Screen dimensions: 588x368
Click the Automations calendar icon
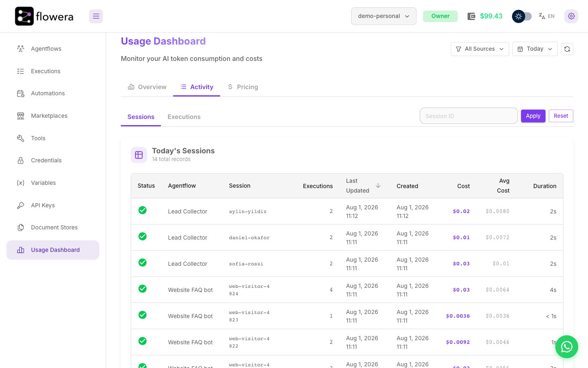click(20, 93)
